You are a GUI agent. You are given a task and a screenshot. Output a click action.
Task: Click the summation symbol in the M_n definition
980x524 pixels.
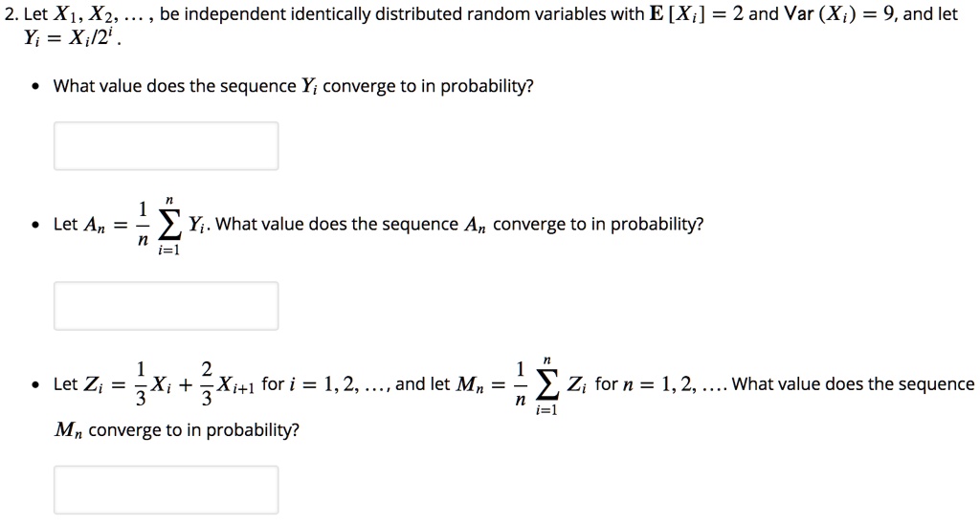(x=546, y=386)
